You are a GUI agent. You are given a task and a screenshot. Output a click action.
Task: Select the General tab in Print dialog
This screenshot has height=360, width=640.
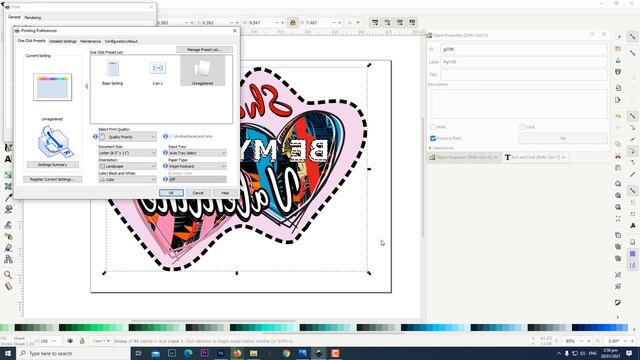tap(14, 17)
